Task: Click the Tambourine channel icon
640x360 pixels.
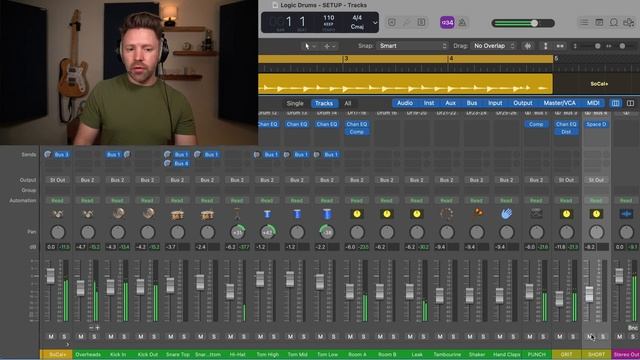Action: 447,214
